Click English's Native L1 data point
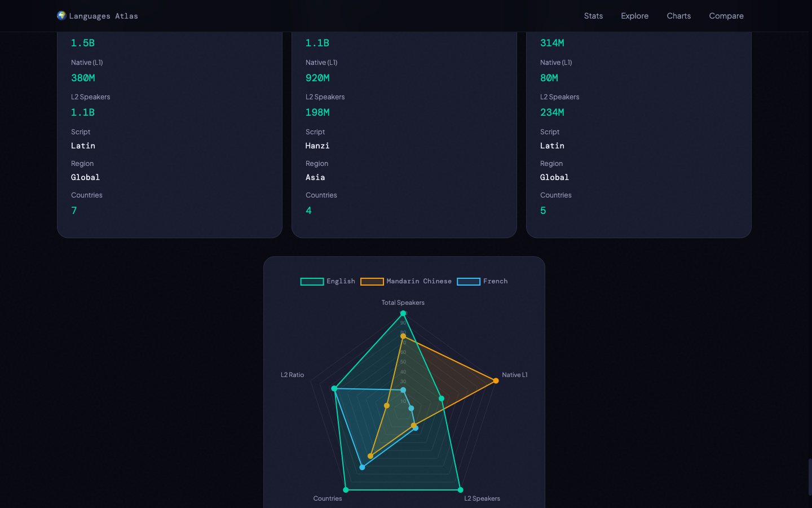Image resolution: width=812 pixels, height=508 pixels. 442,398
